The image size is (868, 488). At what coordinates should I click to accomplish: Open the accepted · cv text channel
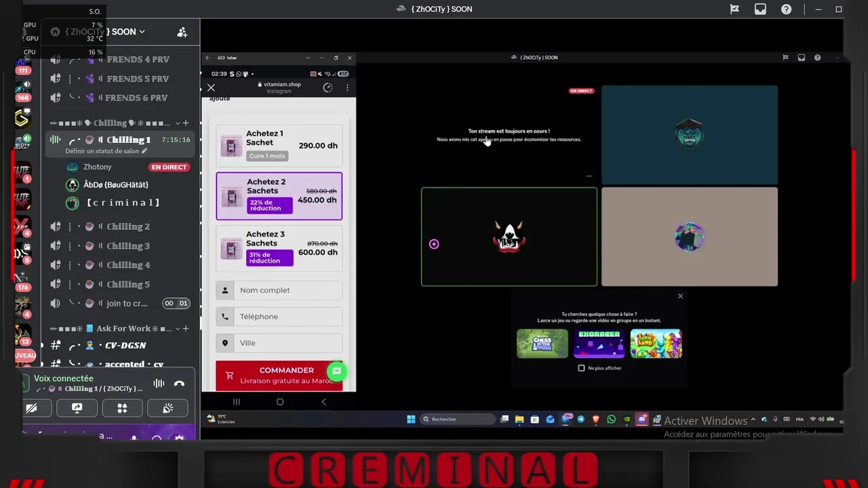[121, 364]
